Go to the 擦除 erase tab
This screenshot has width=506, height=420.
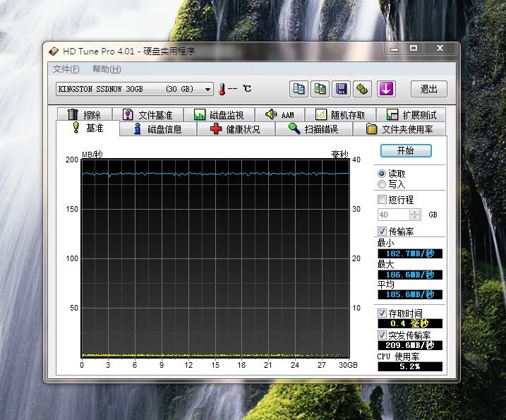click(x=84, y=115)
